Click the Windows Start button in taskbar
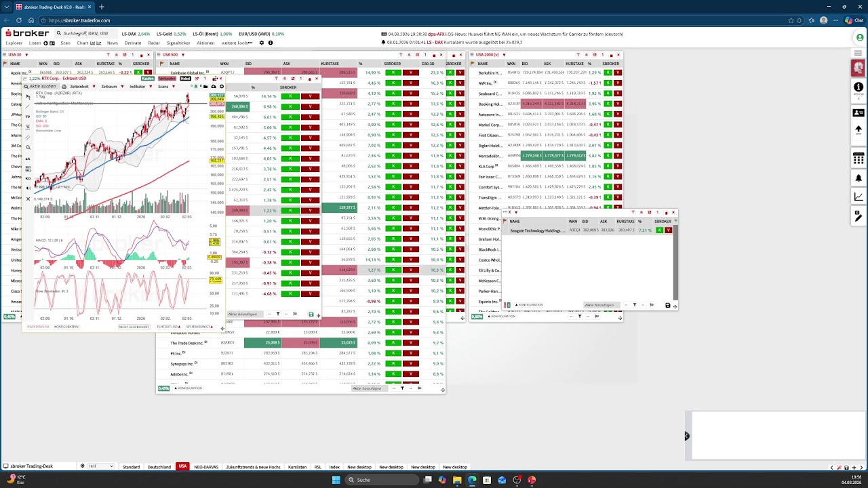Viewport: 868px width, 488px height. (336, 480)
